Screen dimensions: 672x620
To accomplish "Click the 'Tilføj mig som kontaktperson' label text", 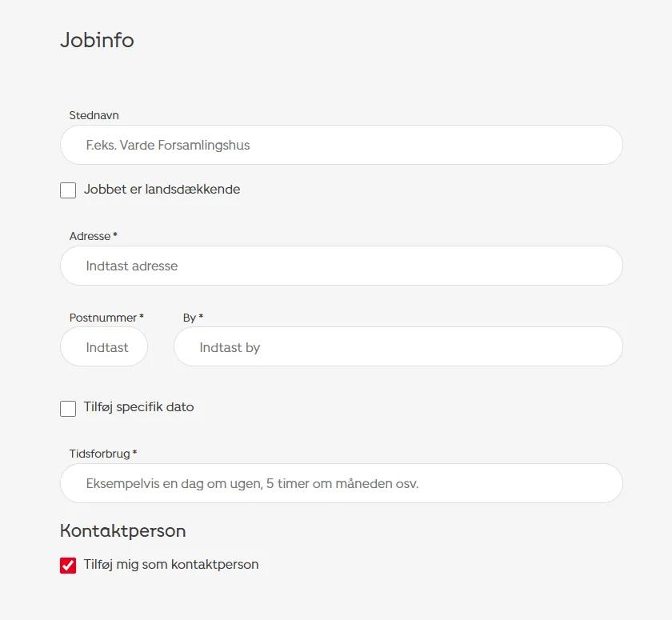I will pyautogui.click(x=171, y=565).
